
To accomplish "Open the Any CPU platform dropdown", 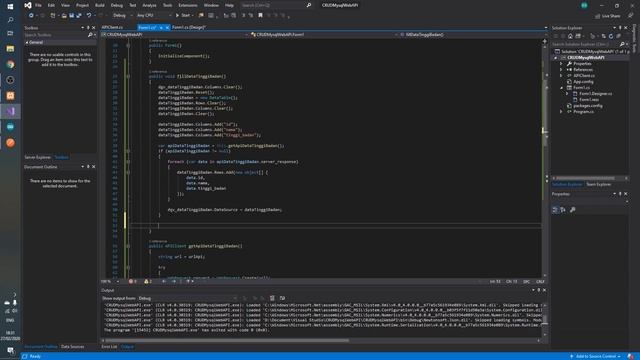I will pyautogui.click(x=153, y=16).
